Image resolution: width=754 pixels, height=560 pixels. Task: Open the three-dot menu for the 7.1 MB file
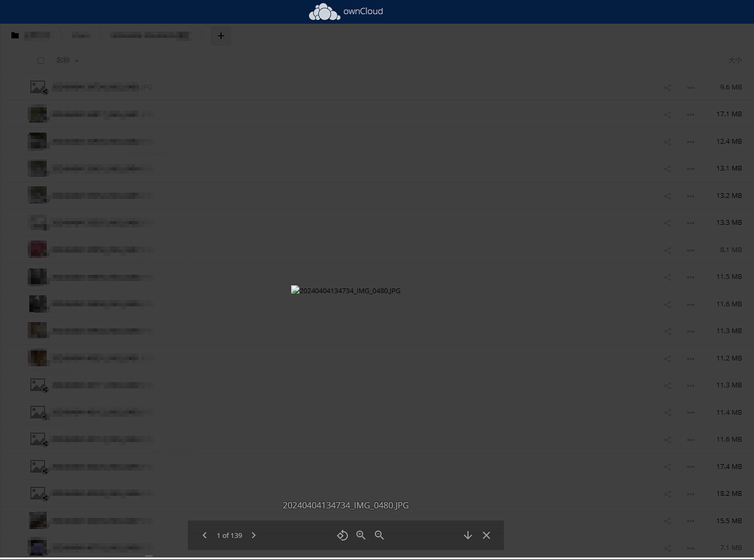pyautogui.click(x=691, y=547)
